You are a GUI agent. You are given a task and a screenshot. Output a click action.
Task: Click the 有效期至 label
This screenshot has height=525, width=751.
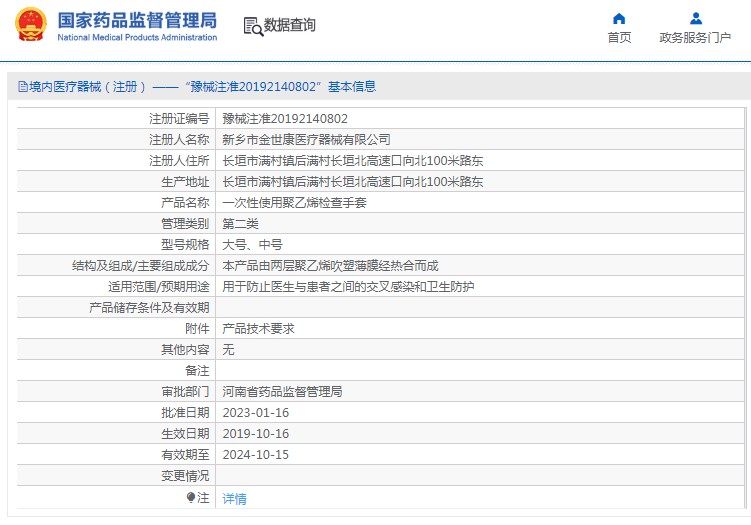point(185,455)
